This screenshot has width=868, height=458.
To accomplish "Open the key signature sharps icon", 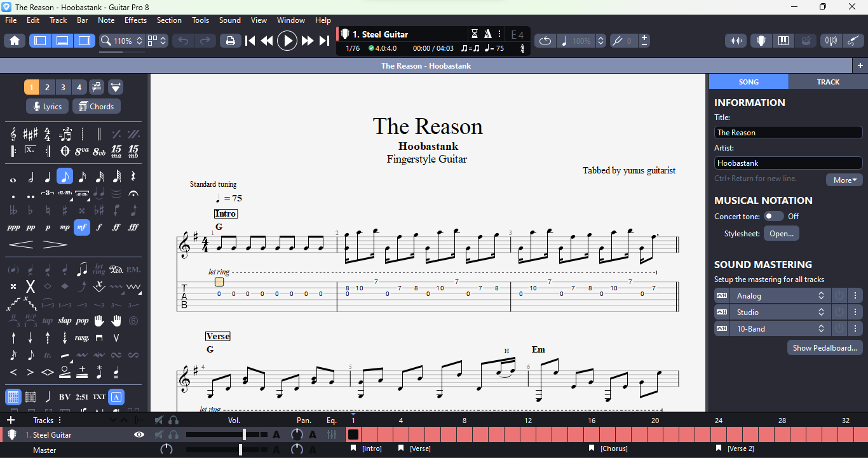I will pyautogui.click(x=31, y=134).
